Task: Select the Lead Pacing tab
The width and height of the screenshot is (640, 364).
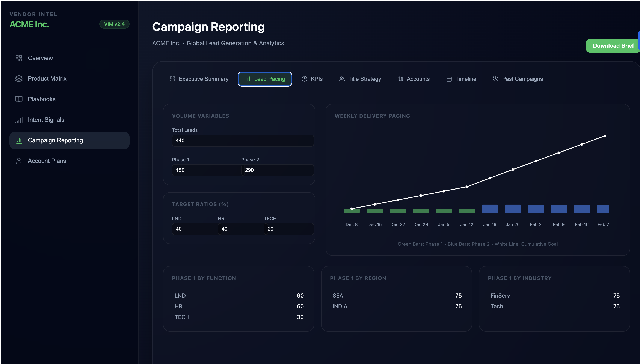Action: pos(265,79)
